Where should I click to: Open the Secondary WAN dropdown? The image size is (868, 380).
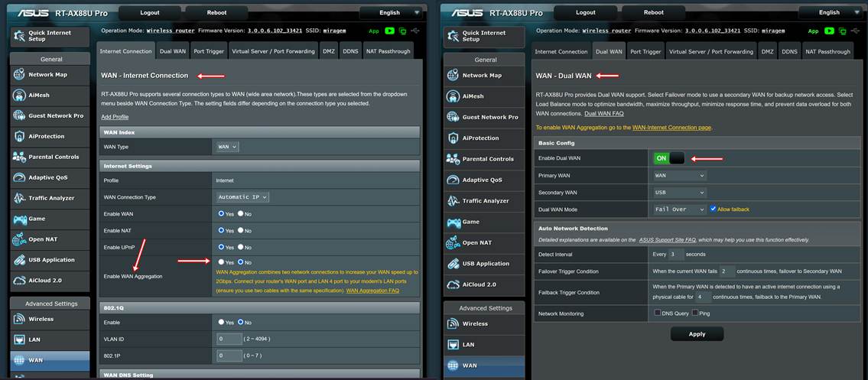pos(679,193)
